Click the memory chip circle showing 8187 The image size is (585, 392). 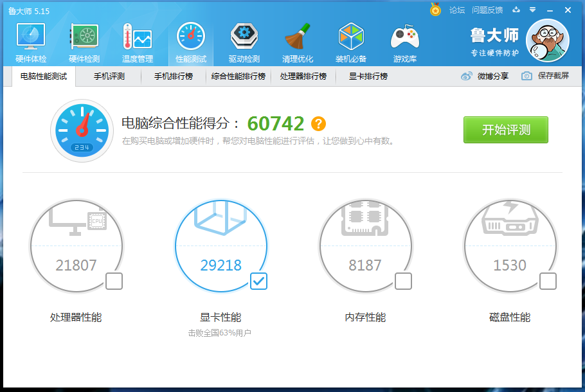[365, 245]
